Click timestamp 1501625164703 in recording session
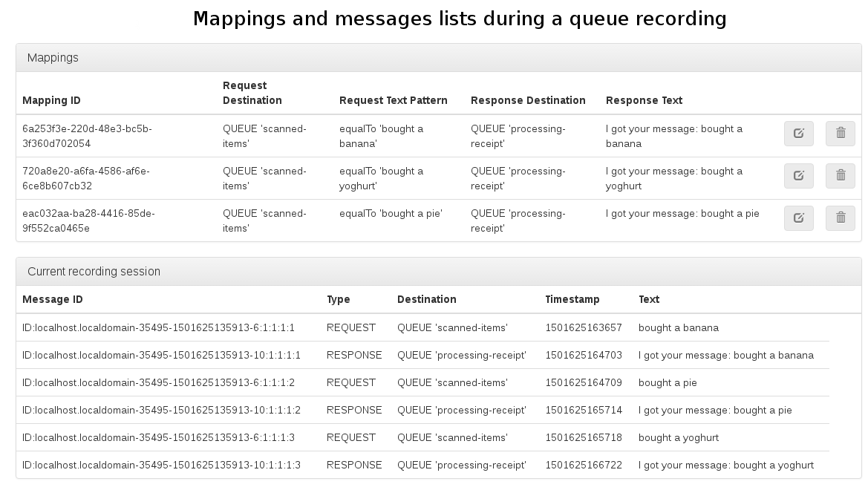Image resolution: width=868 pixels, height=490 pixels. pyautogui.click(x=583, y=355)
